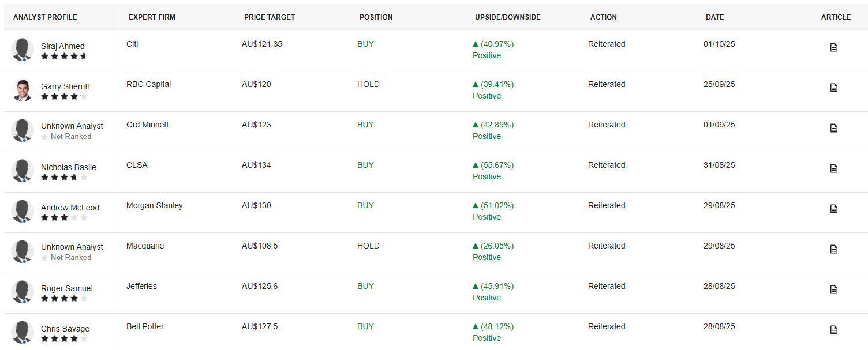Sort by Price Target column header
The width and height of the screenshot is (868, 350).
(269, 17)
